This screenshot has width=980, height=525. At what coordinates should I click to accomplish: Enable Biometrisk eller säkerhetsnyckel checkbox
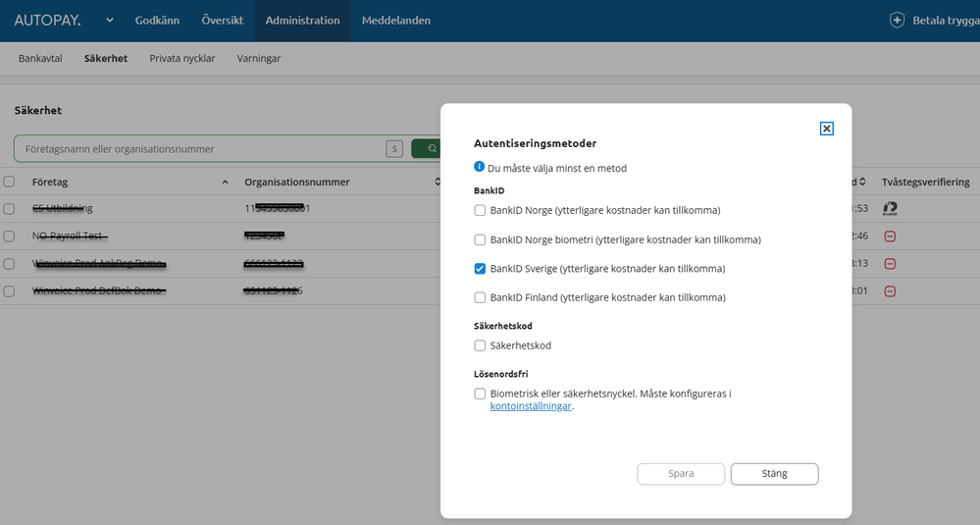coord(480,394)
